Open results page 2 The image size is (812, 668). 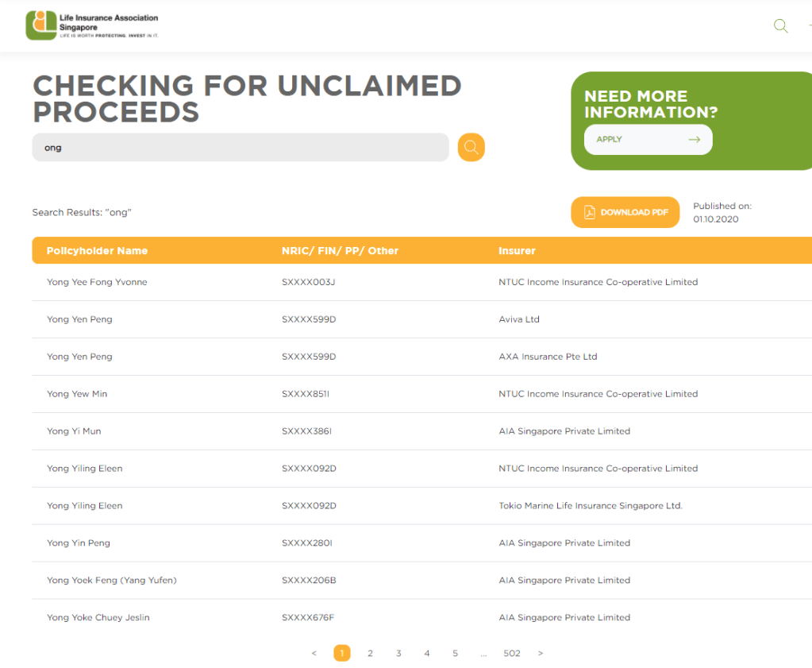point(370,654)
